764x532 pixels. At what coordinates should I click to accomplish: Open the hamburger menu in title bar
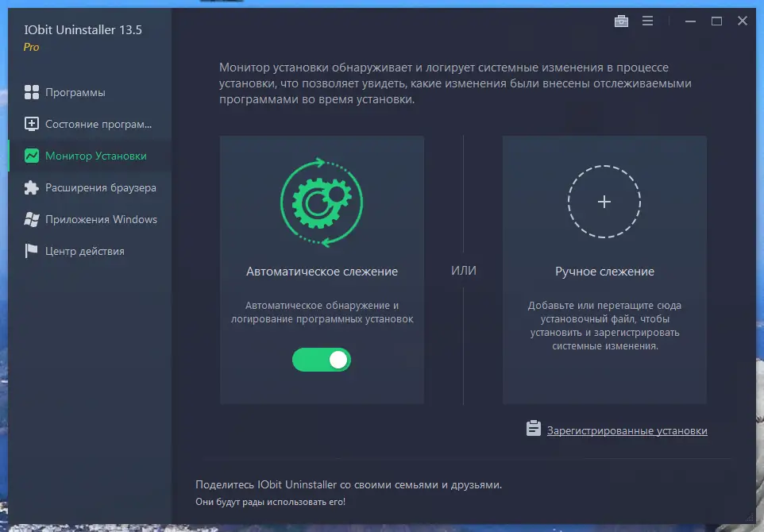click(649, 21)
